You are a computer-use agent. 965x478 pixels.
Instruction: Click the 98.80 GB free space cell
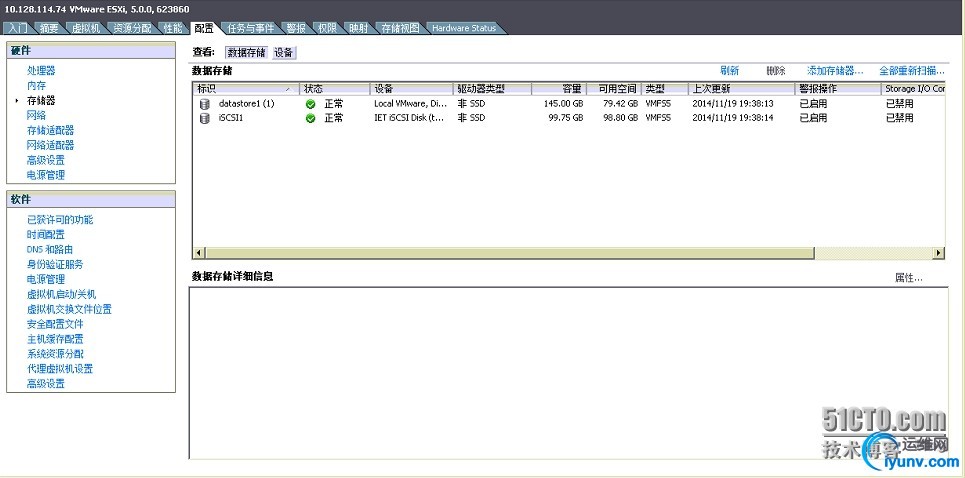[x=620, y=118]
